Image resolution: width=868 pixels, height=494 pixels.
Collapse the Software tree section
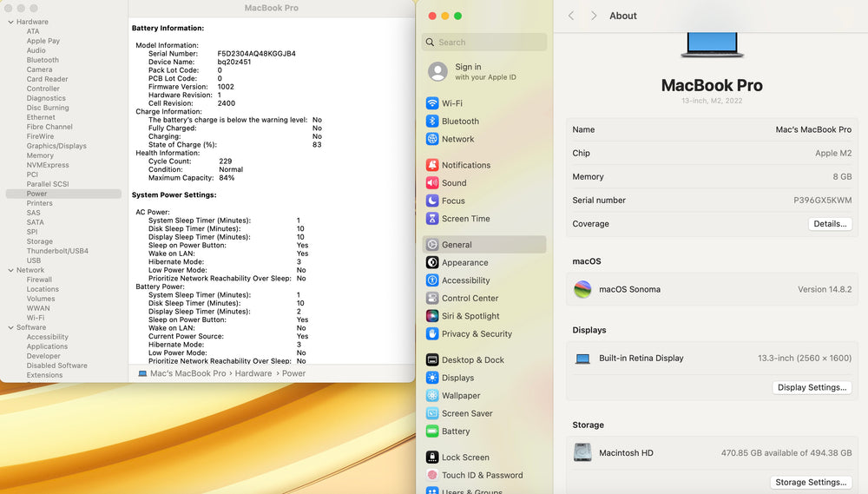10,327
